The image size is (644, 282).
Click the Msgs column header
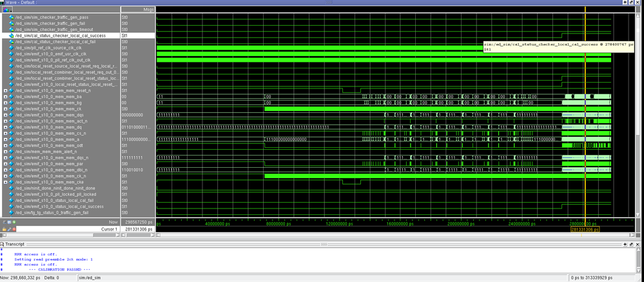pos(138,9)
